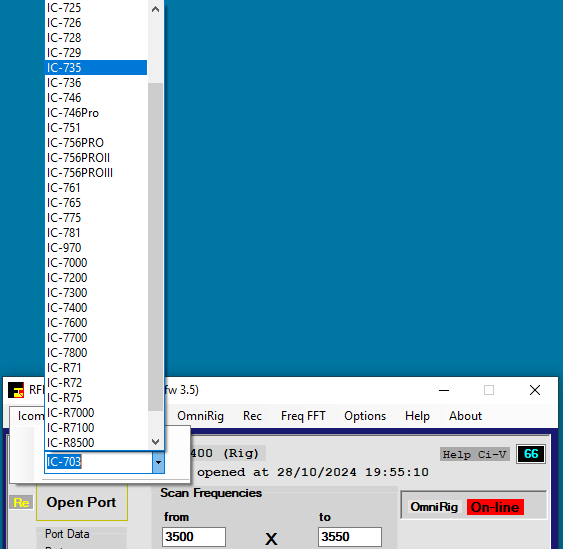Select the IC-R72 receiver entry

pyautogui.click(x=96, y=383)
